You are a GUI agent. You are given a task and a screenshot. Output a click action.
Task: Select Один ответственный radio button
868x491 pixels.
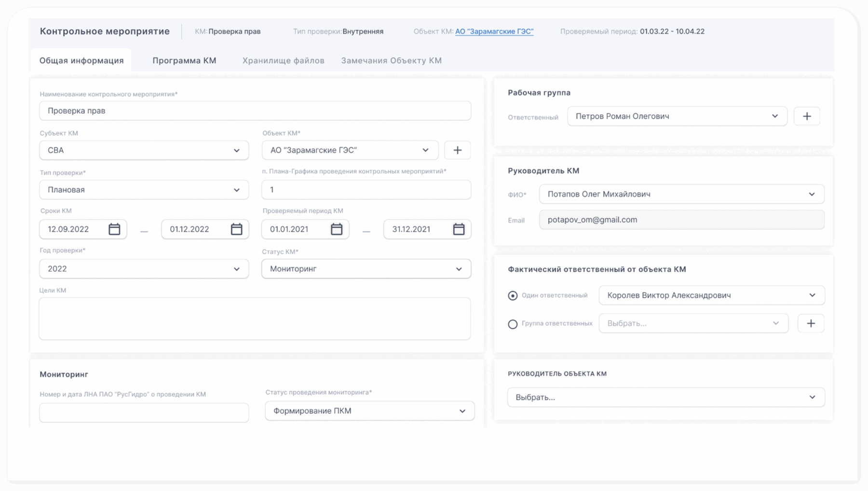point(513,296)
